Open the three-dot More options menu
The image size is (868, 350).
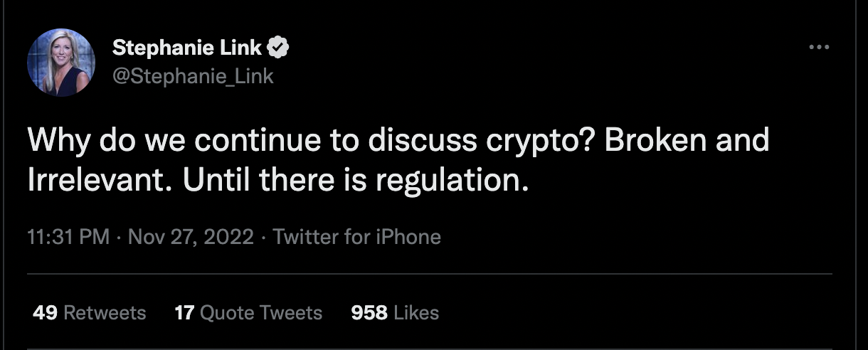tap(819, 48)
